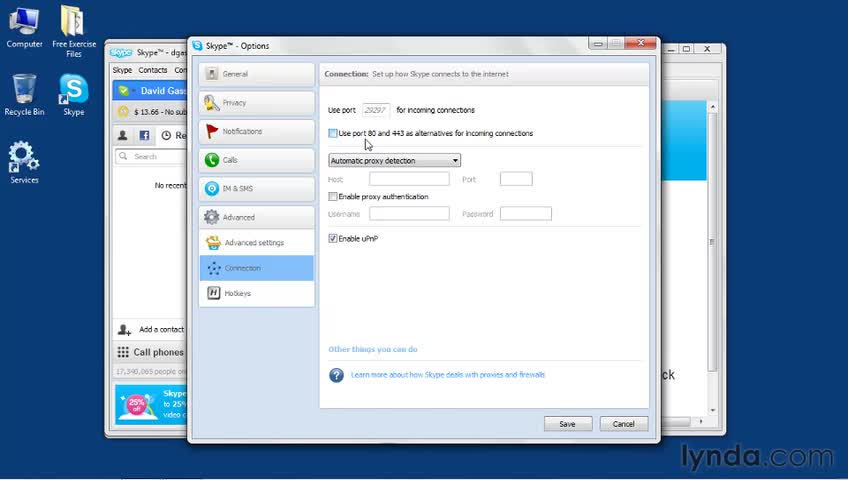Click the General category icon

point(212,74)
